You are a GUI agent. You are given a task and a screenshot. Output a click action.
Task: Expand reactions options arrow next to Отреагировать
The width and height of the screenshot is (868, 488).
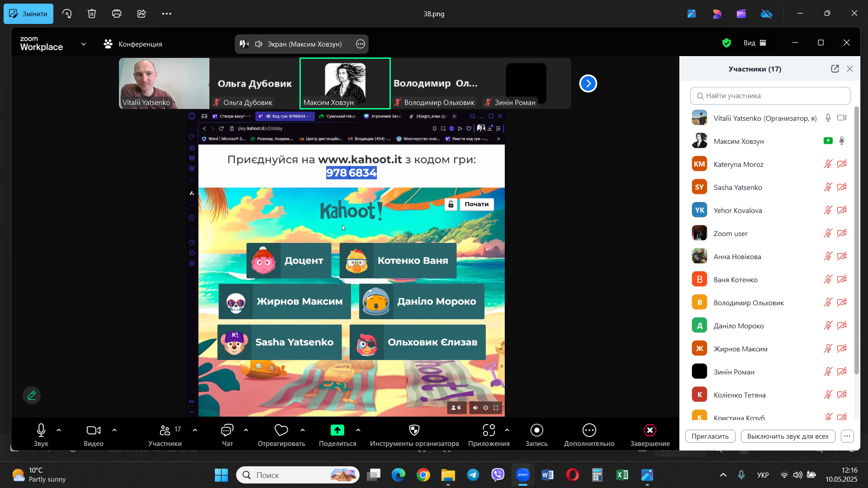point(303,430)
